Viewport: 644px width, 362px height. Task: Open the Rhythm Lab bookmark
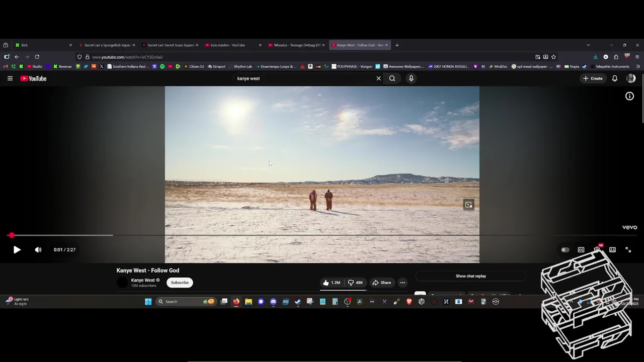tap(240, 66)
